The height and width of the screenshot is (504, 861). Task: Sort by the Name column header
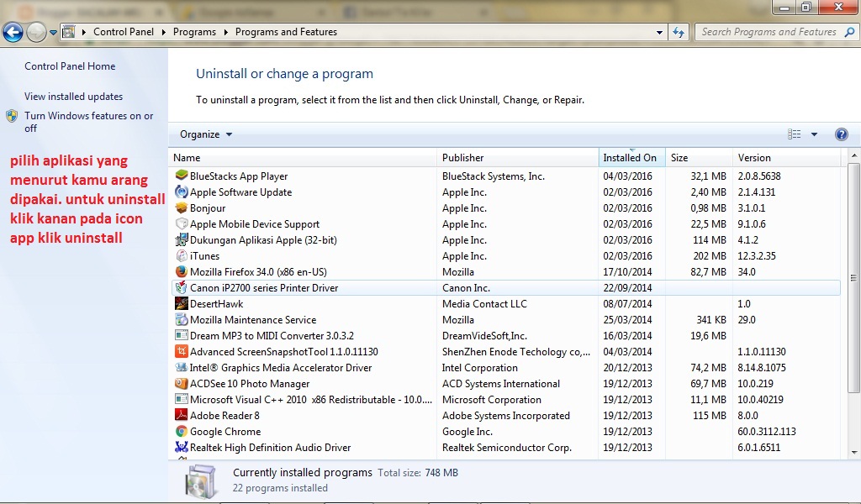tap(303, 157)
